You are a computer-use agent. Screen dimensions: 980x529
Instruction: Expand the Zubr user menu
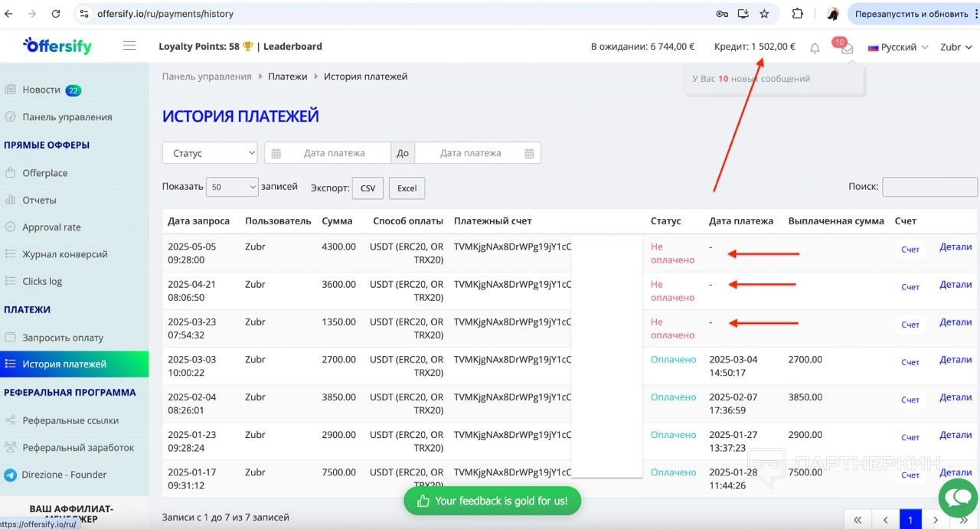point(955,47)
